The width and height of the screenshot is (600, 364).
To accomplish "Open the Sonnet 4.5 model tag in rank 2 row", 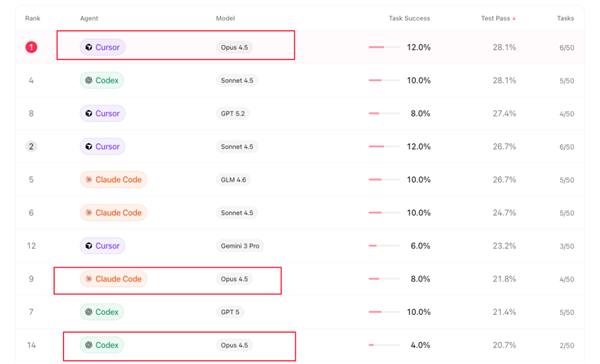I will click(x=237, y=147).
